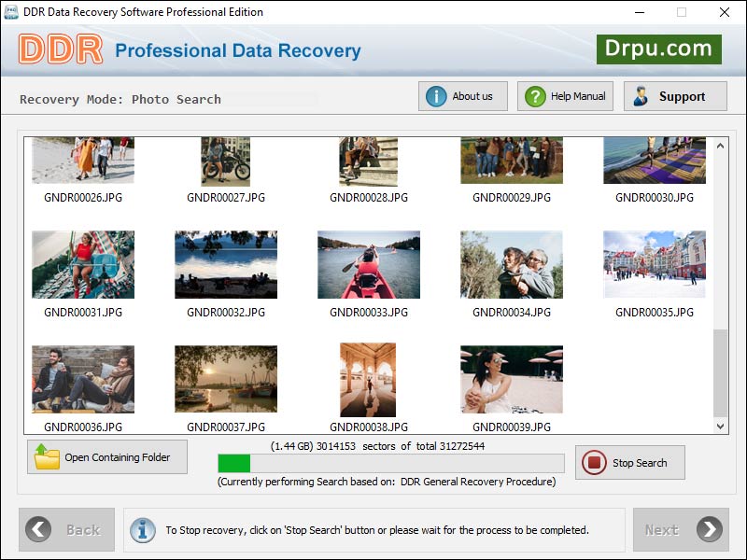Open the Help Manual
The width and height of the screenshot is (747, 560).
[x=564, y=95]
